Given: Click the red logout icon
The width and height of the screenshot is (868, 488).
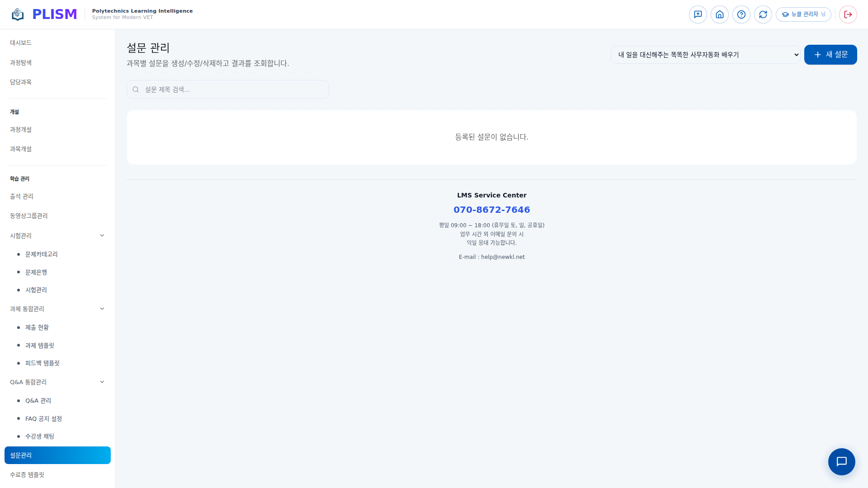Looking at the screenshot, I should tap(848, 14).
